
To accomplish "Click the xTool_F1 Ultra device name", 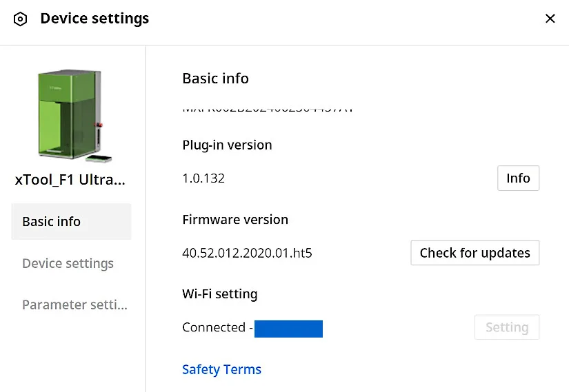I will pos(70,180).
